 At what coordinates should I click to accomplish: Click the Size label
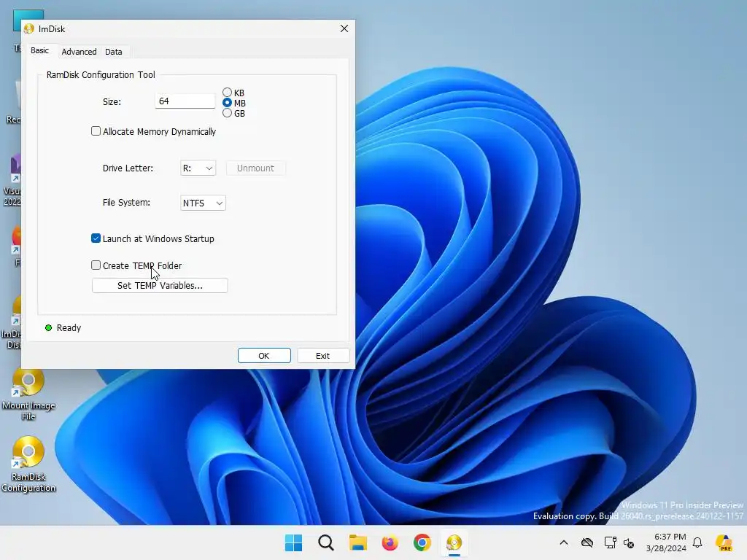tap(112, 101)
